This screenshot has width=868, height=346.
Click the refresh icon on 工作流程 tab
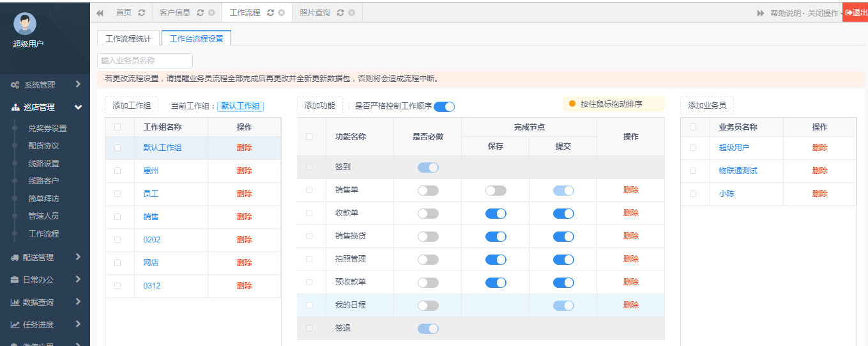(271, 13)
